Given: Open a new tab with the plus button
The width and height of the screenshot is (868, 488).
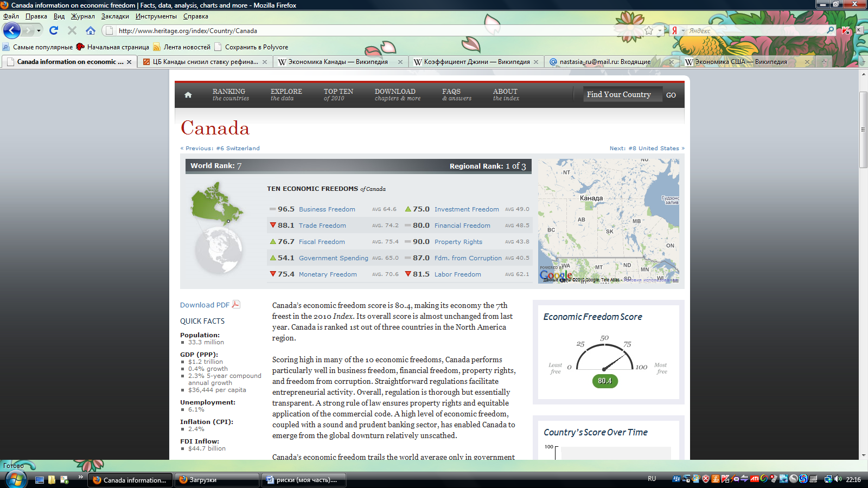Looking at the screenshot, I should point(824,62).
